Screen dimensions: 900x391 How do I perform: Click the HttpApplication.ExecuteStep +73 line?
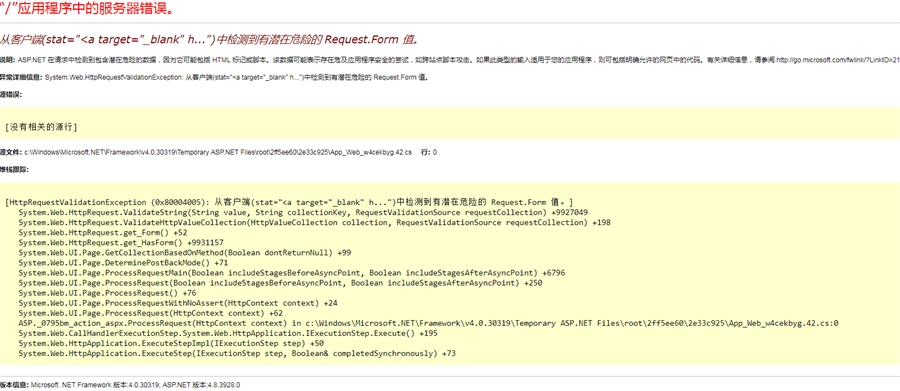(237, 353)
